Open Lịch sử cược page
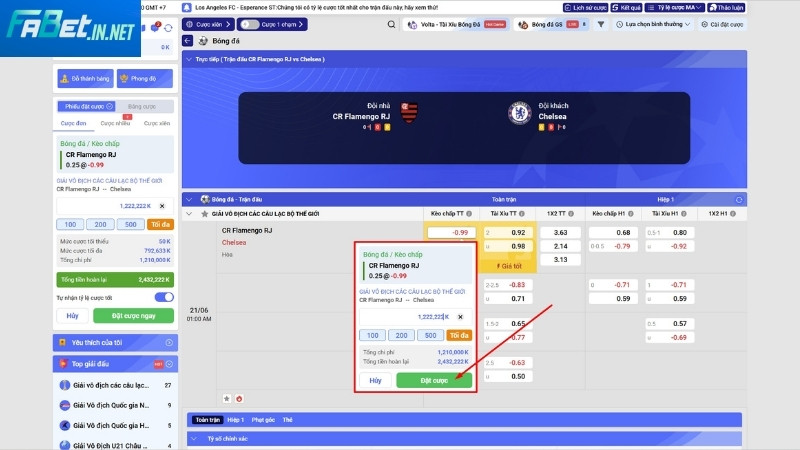 585,8
